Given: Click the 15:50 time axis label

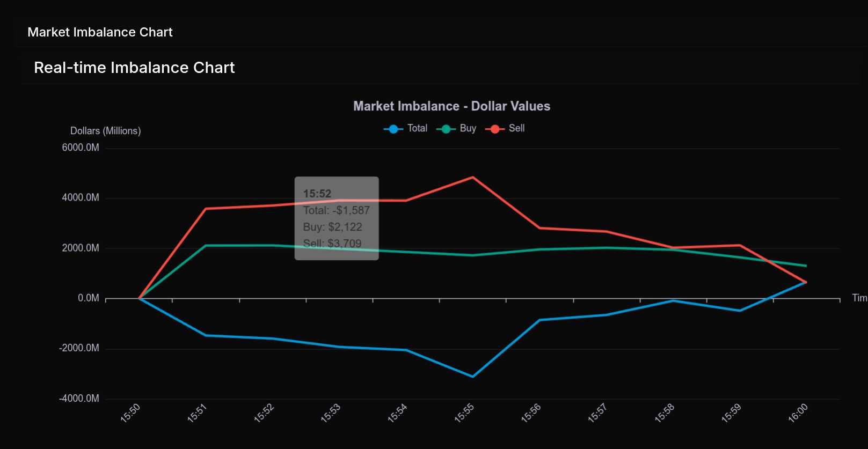Looking at the screenshot, I should pyautogui.click(x=130, y=413).
